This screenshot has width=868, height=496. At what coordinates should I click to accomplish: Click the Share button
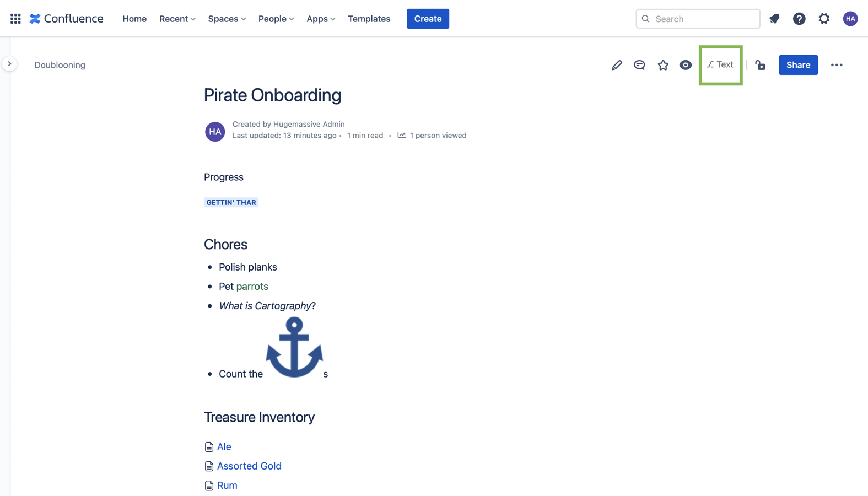[x=798, y=65]
